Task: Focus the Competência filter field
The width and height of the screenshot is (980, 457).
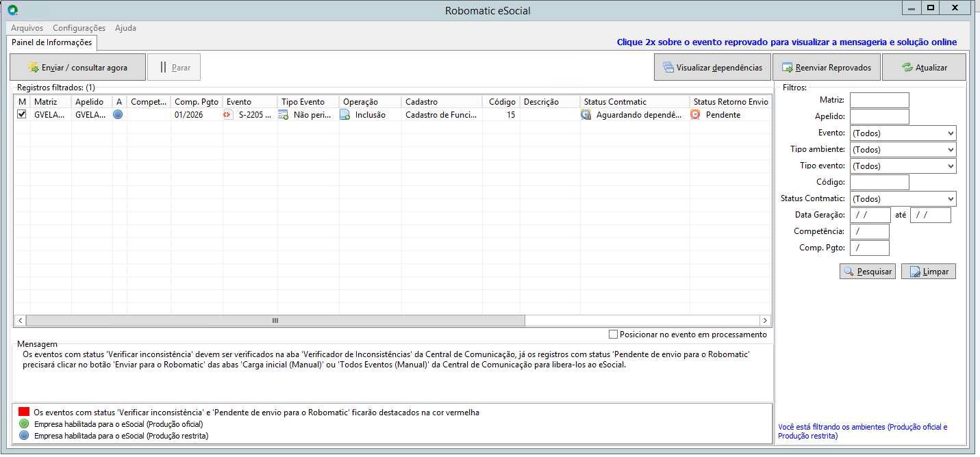Action: click(870, 232)
